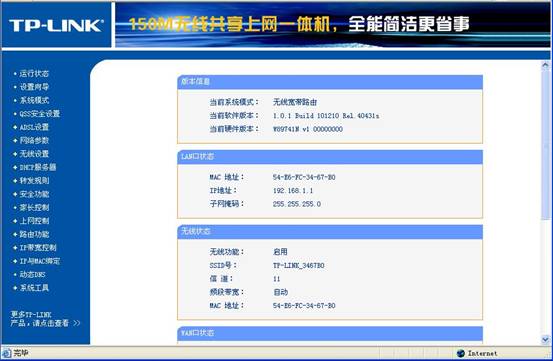This screenshot has width=553, height=361.
Task: Expand the ADSL设置 menu
Action: (x=34, y=127)
